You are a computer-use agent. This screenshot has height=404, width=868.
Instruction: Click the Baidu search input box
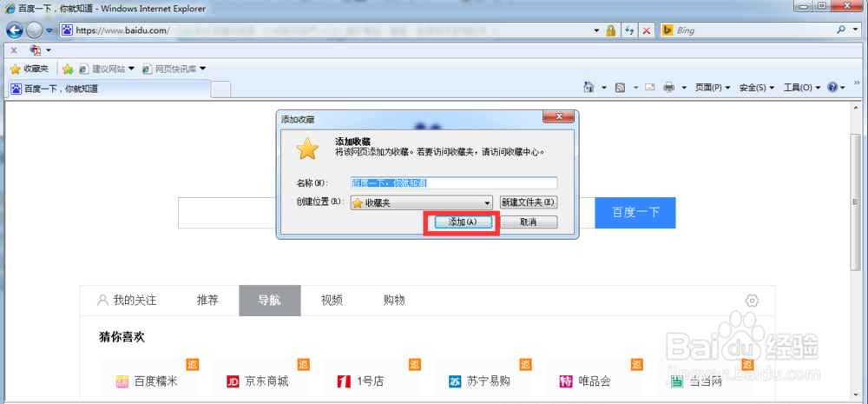[227, 213]
